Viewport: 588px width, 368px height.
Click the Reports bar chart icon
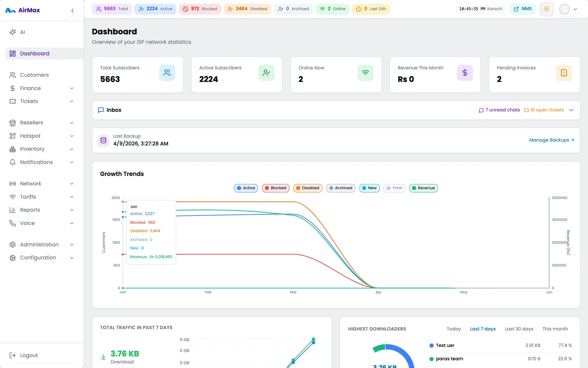click(x=12, y=210)
